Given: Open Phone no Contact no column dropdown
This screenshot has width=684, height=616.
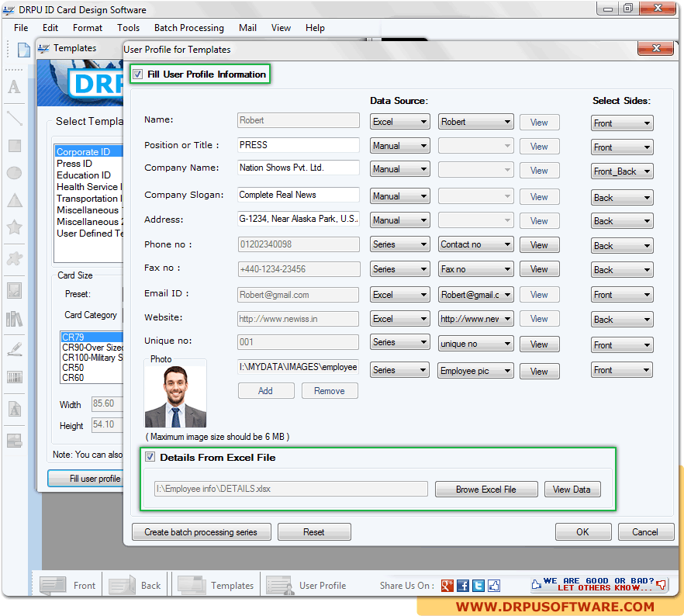Looking at the screenshot, I should point(475,244).
